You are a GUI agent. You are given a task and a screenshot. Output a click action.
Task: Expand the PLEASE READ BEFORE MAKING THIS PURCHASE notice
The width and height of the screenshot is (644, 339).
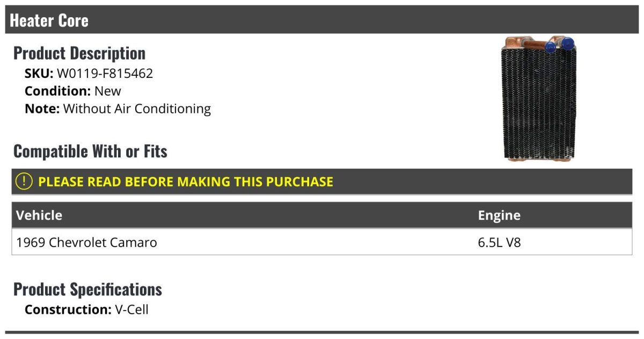click(186, 182)
